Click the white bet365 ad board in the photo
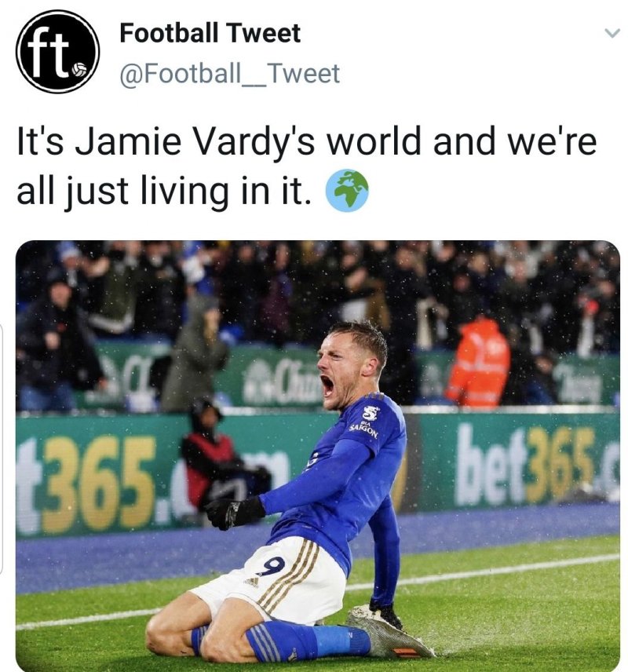This screenshot has width=628, height=672. pos(536,465)
